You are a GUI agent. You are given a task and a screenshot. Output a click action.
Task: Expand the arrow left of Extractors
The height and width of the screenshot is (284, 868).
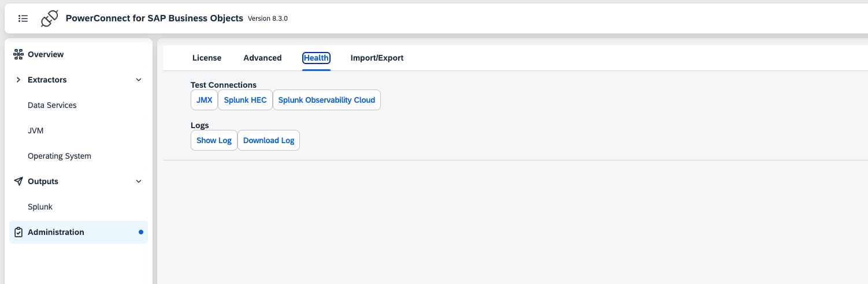point(18,80)
